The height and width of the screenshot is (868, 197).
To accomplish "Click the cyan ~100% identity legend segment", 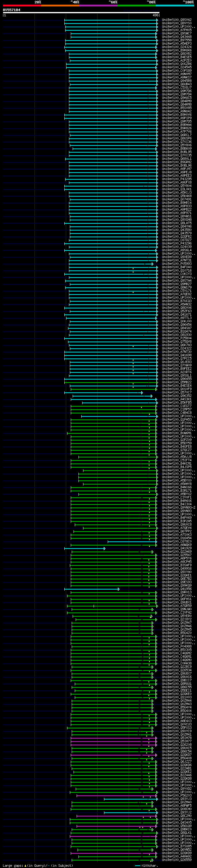I will tap(175, 6).
